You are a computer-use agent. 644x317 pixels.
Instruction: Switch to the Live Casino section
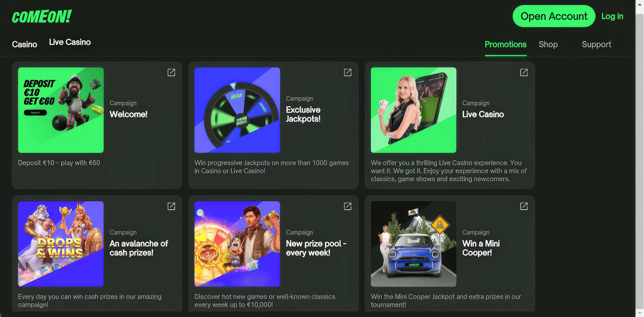pyautogui.click(x=70, y=42)
